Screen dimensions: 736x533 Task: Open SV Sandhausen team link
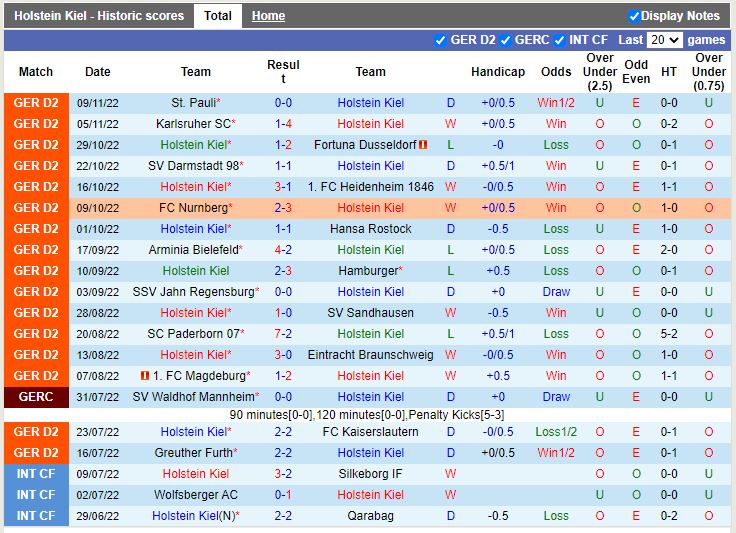[370, 312]
